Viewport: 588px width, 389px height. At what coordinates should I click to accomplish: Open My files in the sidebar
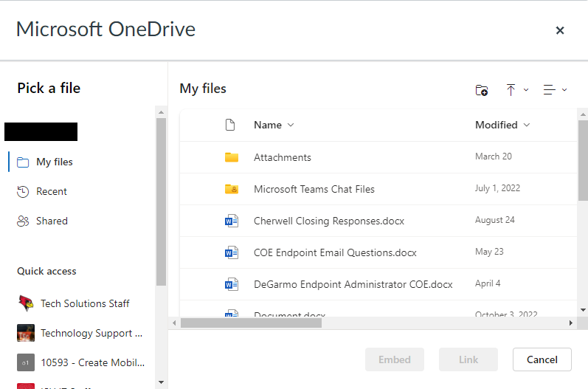point(55,162)
